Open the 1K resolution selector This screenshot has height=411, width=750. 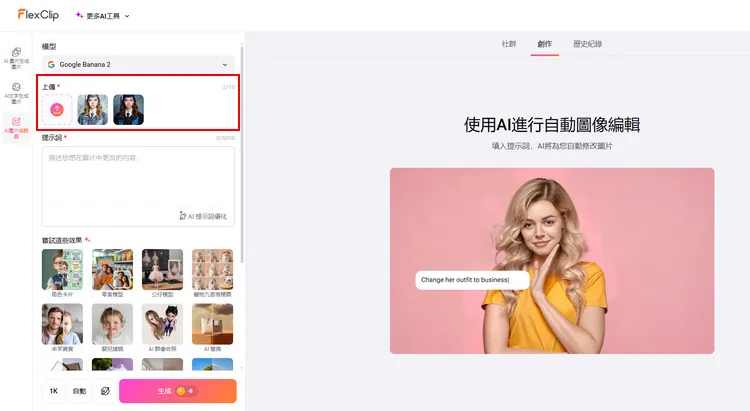coord(53,391)
